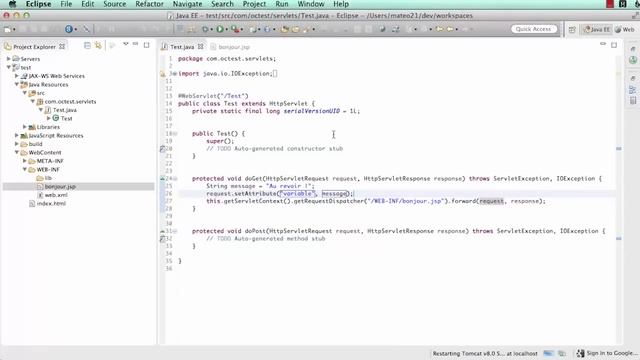Collapse the Java Resources node
Screen dimensions: 640x360
(x=17, y=84)
